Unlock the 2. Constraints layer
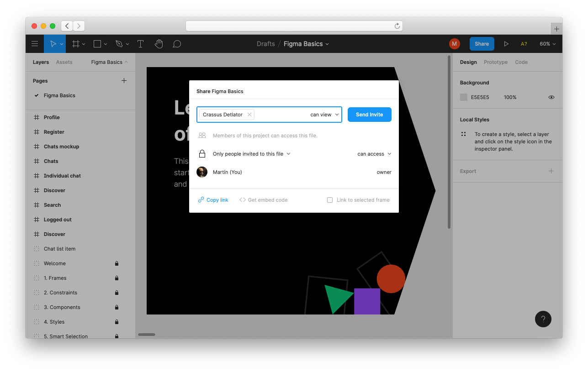588x372 pixels. (x=117, y=293)
